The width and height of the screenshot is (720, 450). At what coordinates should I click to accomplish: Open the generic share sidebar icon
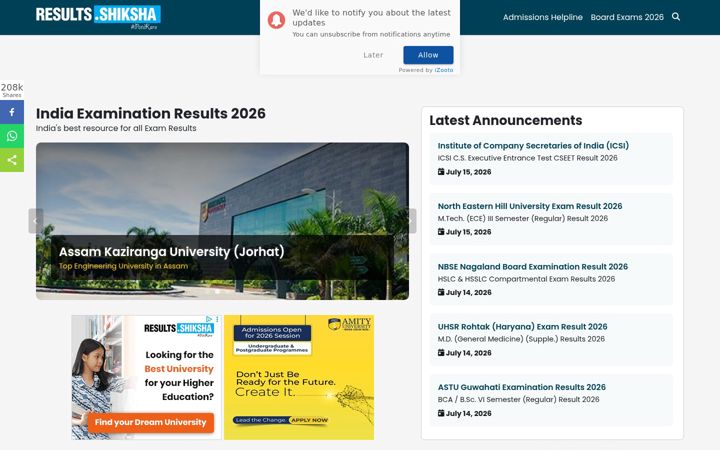point(12,160)
